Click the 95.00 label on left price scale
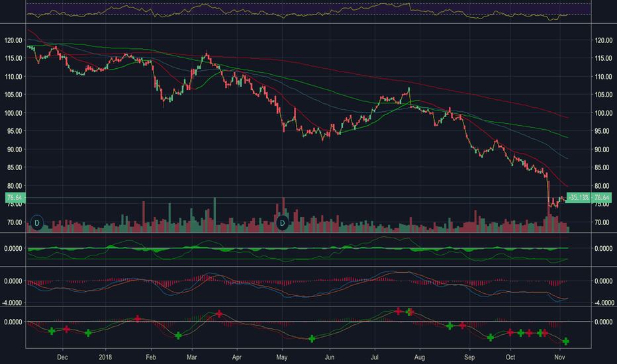Screen dimensions: 617x364 pyautogui.click(x=15, y=131)
